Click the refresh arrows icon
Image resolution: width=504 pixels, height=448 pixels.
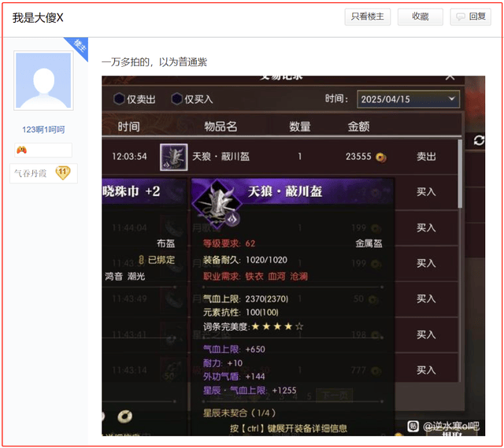coord(479,140)
